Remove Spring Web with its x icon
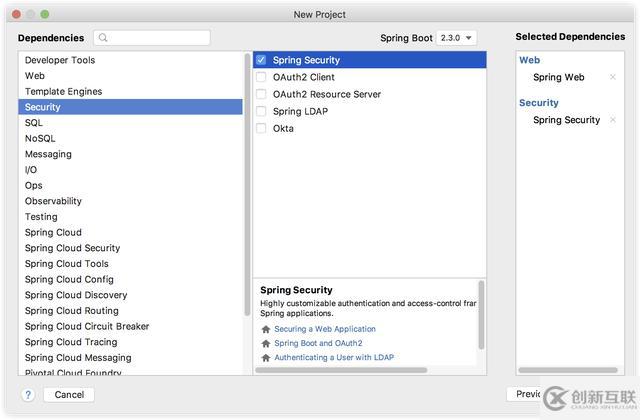The width and height of the screenshot is (640, 420). 613,77
